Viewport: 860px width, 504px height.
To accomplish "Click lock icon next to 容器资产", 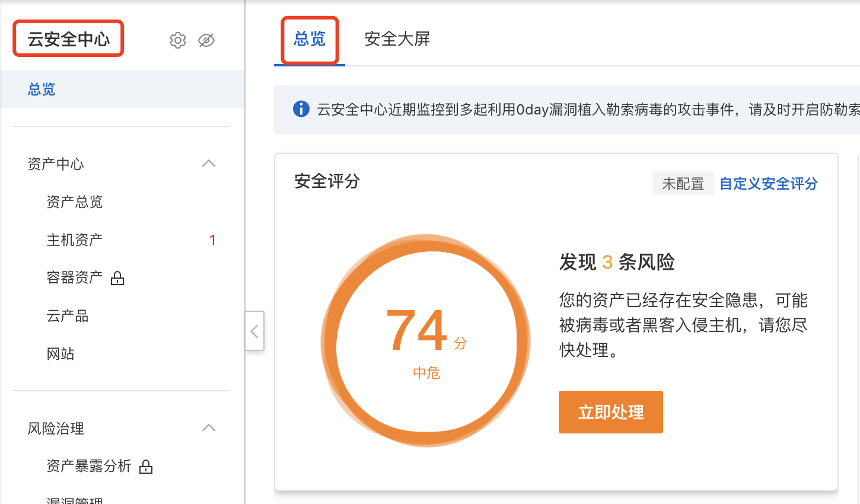I will click(x=117, y=278).
